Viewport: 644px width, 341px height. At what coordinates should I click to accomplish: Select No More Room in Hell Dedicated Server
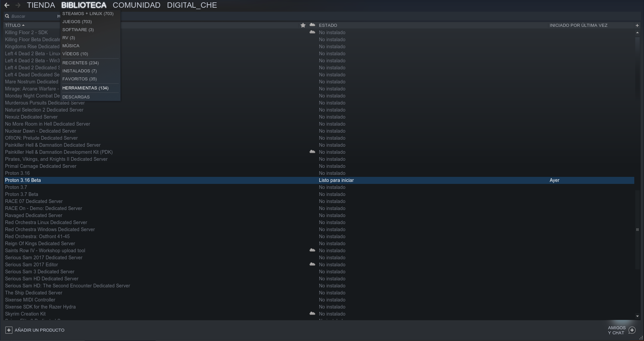click(x=48, y=124)
